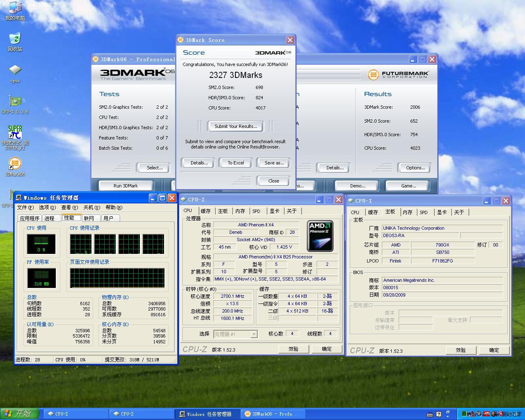
Task: Switch to the SPD tab in CPU-Z
Action: point(256,211)
